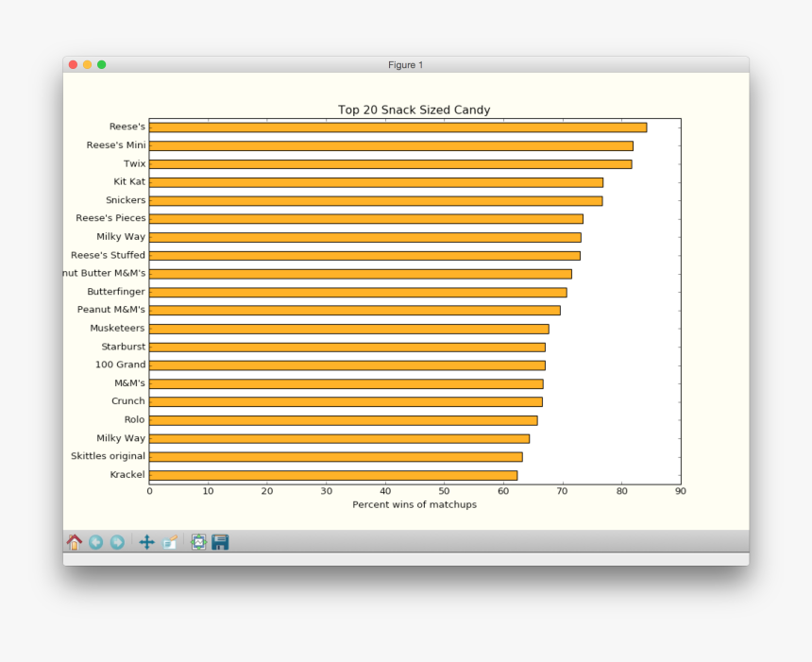The height and width of the screenshot is (662, 812).
Task: Close the Figure 1 window with red button
Action: [73, 64]
